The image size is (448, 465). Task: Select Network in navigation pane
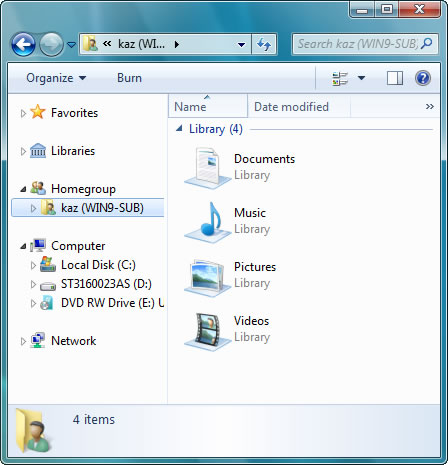pos(73,341)
